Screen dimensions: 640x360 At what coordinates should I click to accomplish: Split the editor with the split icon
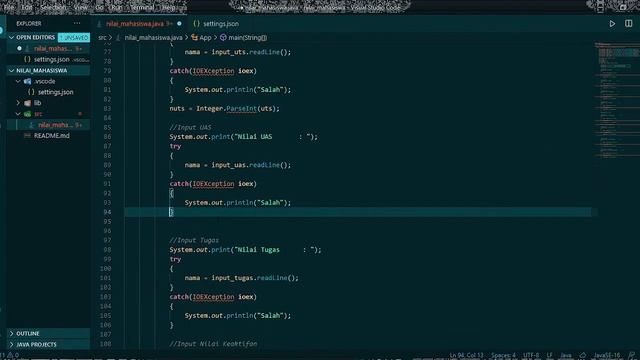pyautogui.click(x=629, y=24)
